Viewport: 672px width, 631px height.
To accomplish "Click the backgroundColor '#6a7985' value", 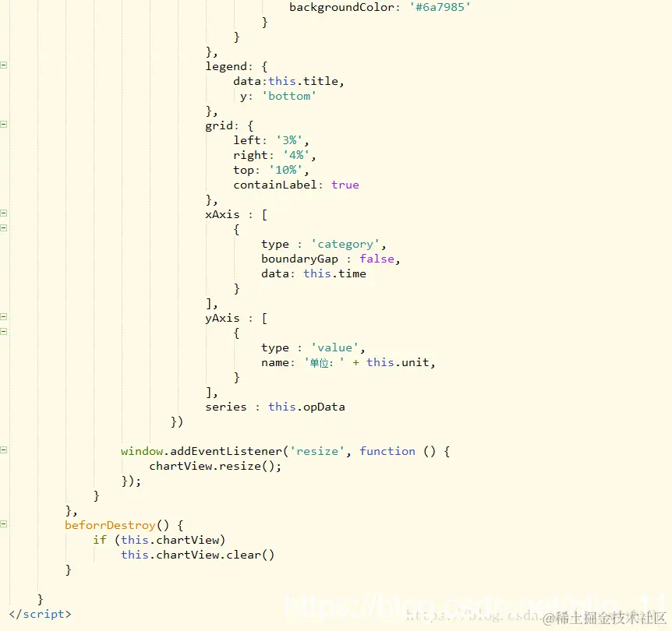I will (x=440, y=7).
